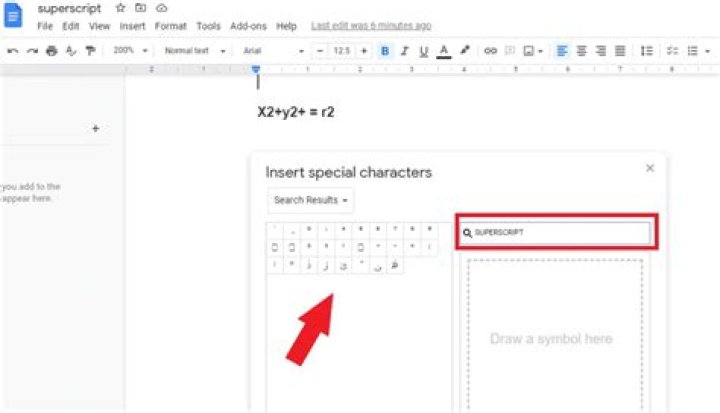Open the Insert menu
Image resolution: width=720 pixels, height=413 pixels.
click(132, 26)
